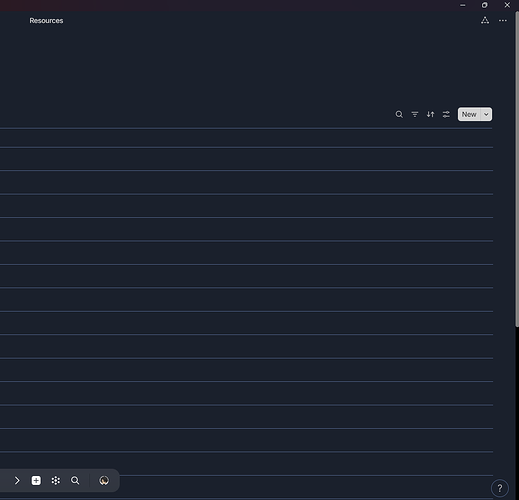519x500 pixels.
Task: Open global search in the bottom bar
Action: (x=75, y=480)
